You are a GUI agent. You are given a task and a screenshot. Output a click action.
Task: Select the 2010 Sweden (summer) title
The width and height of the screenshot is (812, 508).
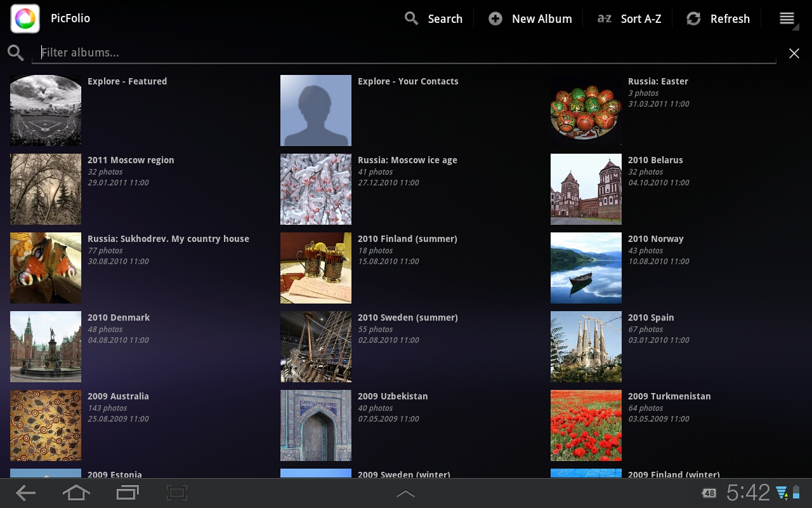(x=408, y=317)
